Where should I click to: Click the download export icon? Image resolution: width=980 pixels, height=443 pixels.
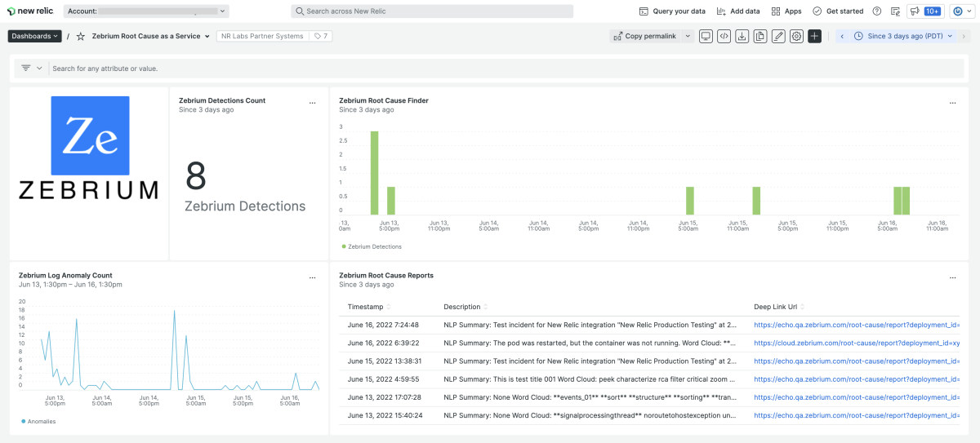pyautogui.click(x=742, y=36)
